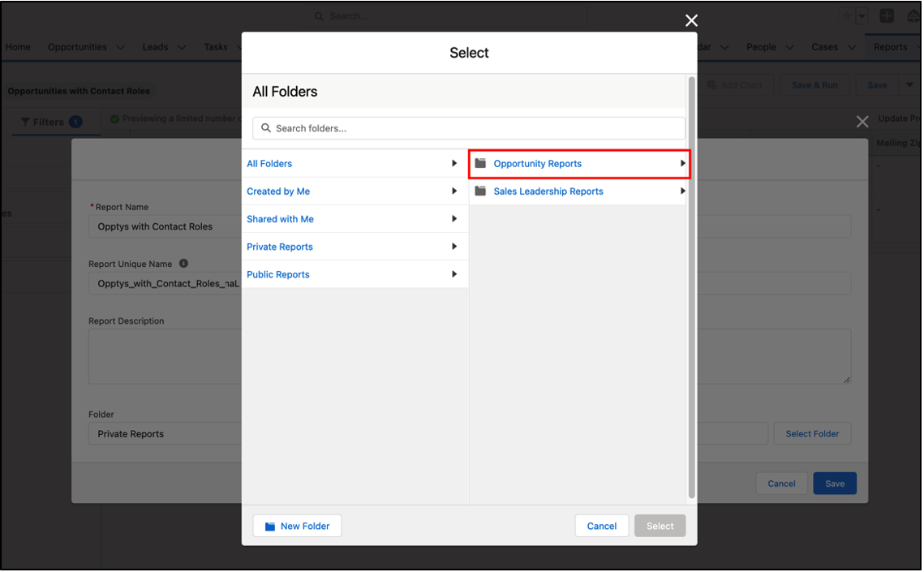This screenshot has width=924, height=572.
Task: Create a New Folder
Action: (297, 527)
